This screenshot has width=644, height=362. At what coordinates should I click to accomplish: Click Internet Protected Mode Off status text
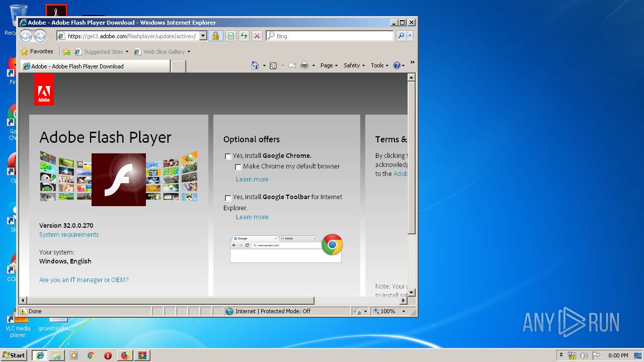(273, 311)
